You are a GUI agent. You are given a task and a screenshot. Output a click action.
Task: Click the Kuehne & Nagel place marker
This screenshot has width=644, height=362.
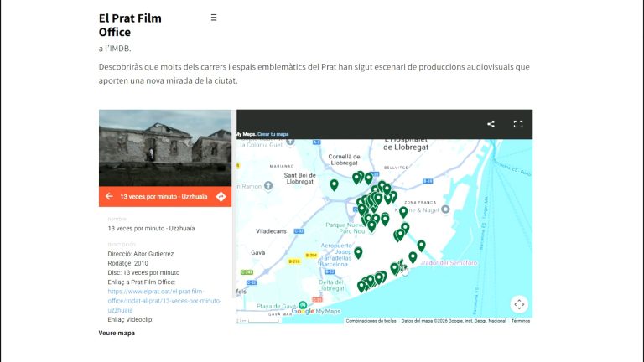(445, 209)
